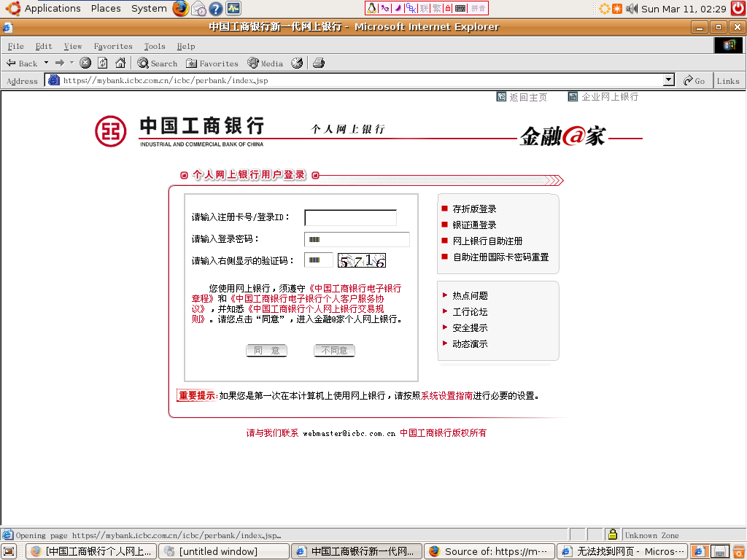This screenshot has width=747, height=560.
Task: Open the 银证通登录 link
Action: point(474,225)
